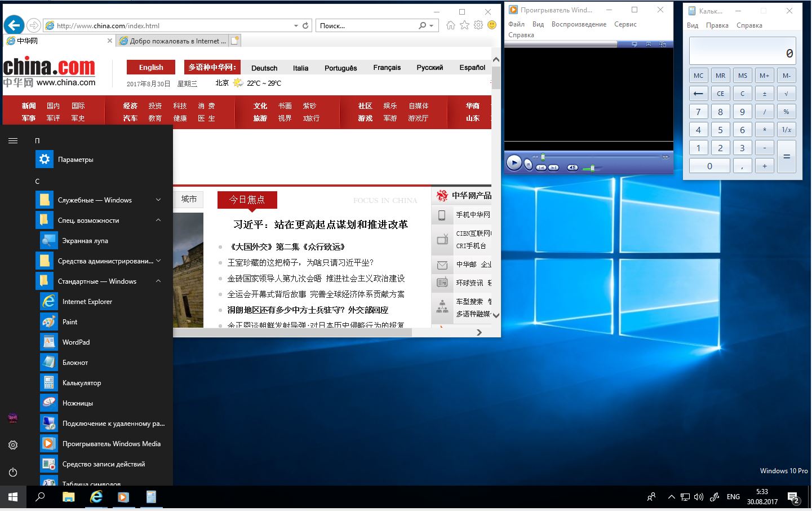Open Internet Explorer tools gear
Image resolution: width=812 pixels, height=511 pixels.
478,25
